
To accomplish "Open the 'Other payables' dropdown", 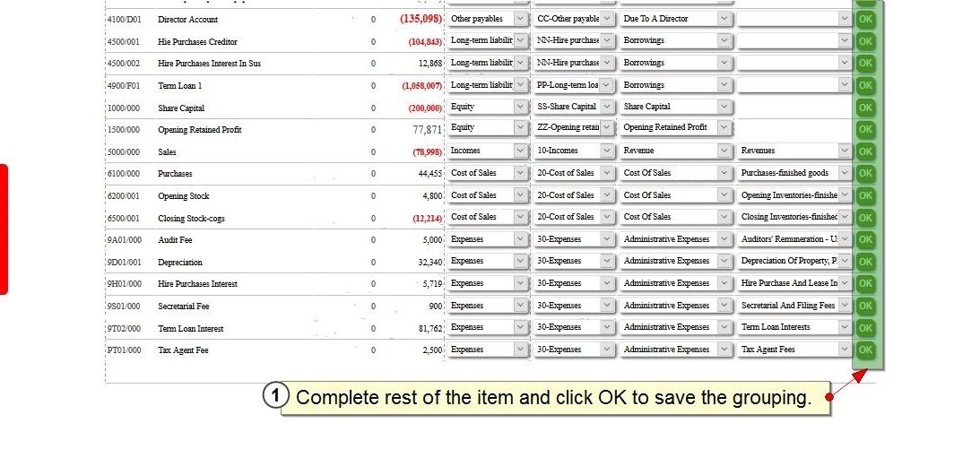I will (x=522, y=19).
